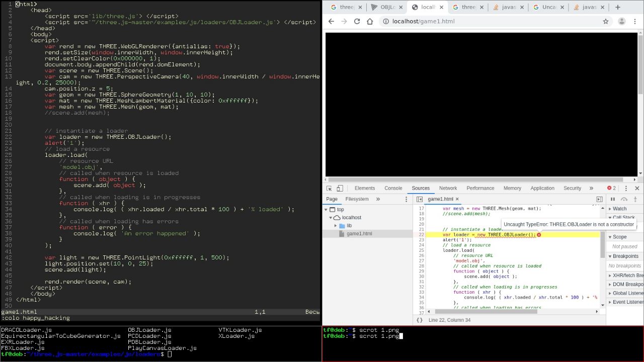Switch to the Console panel

click(393, 189)
